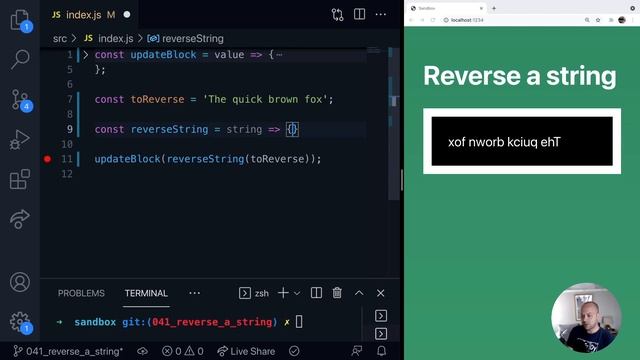Expand the folded updateBlock function on line 1
The height and width of the screenshot is (360, 640).
[85, 55]
